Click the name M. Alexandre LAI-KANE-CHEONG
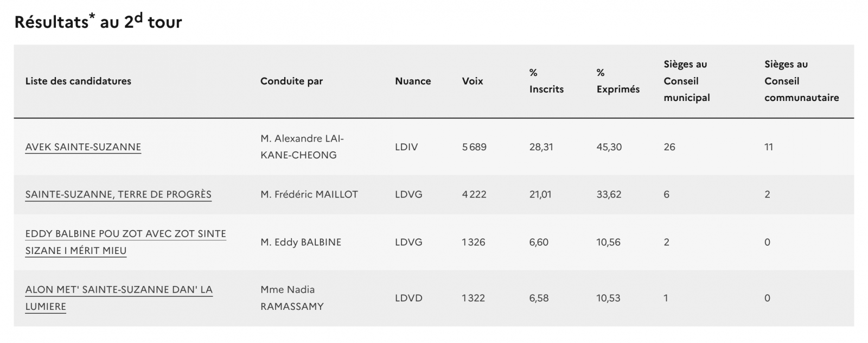Screen dimensions: 868x343 (x=302, y=147)
